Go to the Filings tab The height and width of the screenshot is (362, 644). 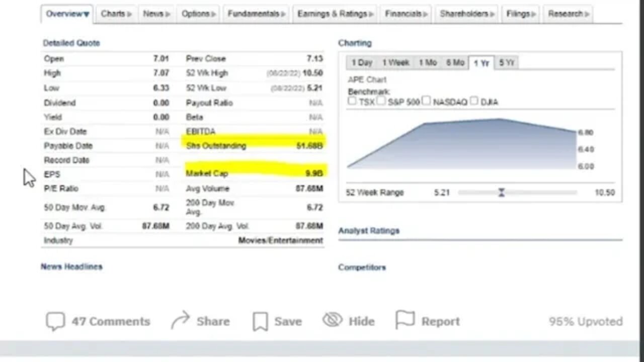(x=521, y=14)
